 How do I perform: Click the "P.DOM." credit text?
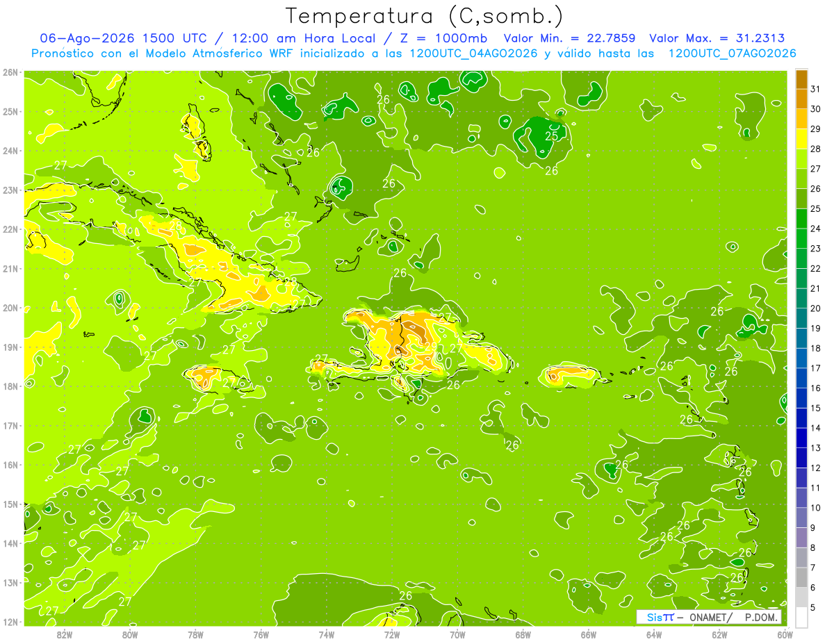pyautogui.click(x=761, y=618)
